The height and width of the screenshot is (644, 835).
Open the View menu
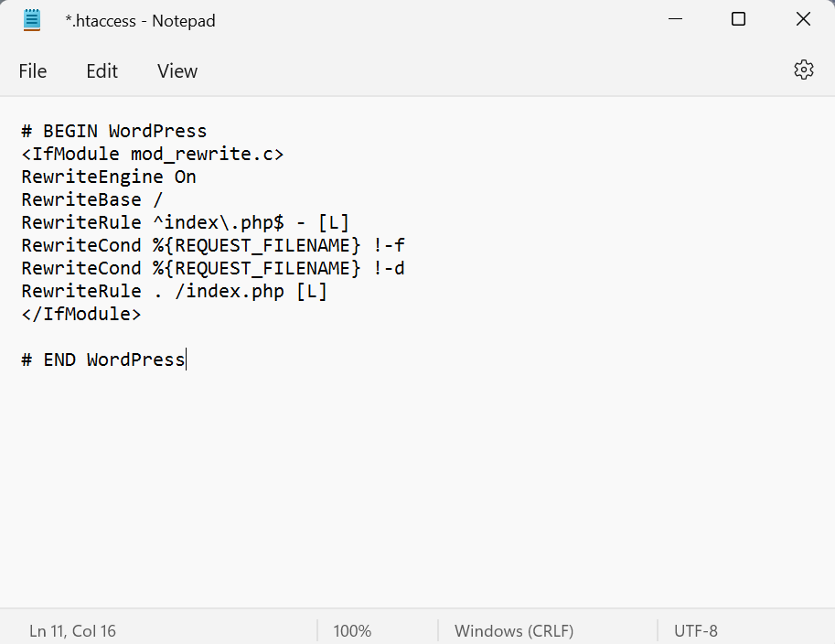click(x=177, y=71)
